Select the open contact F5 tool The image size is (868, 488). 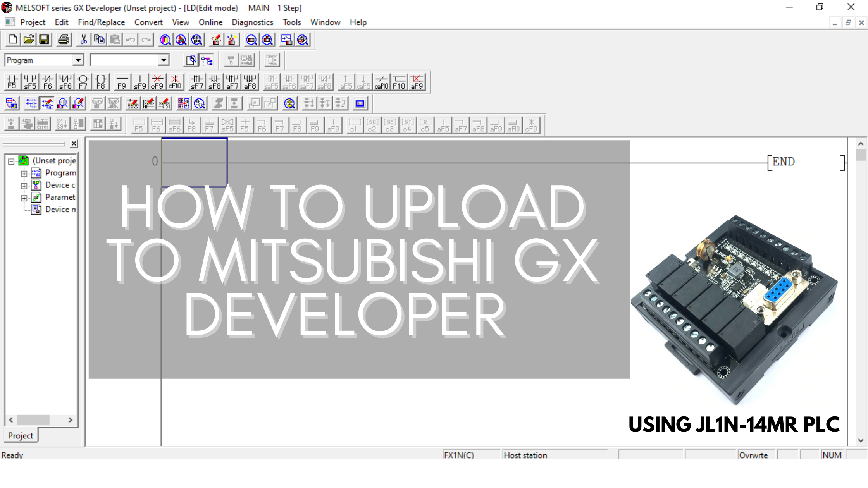click(12, 81)
